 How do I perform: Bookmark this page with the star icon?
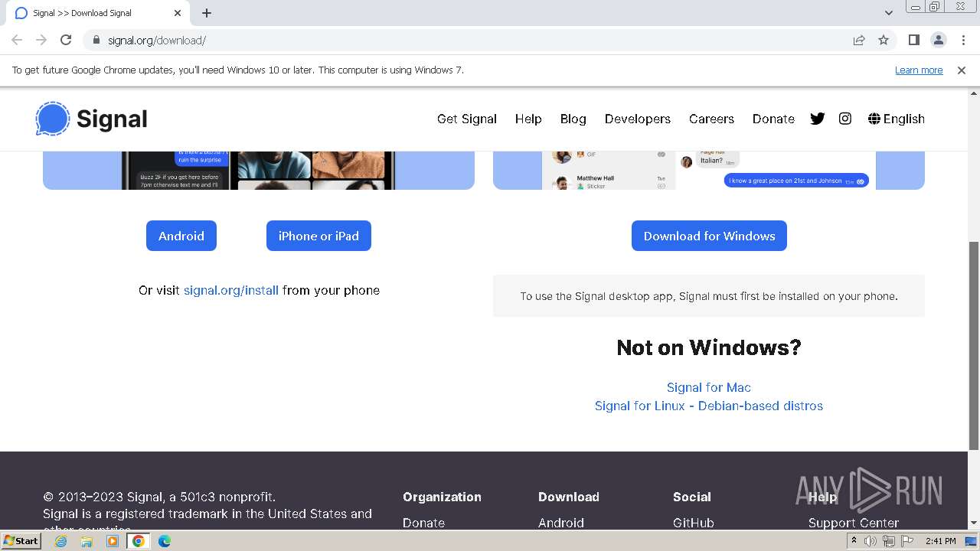point(884,40)
